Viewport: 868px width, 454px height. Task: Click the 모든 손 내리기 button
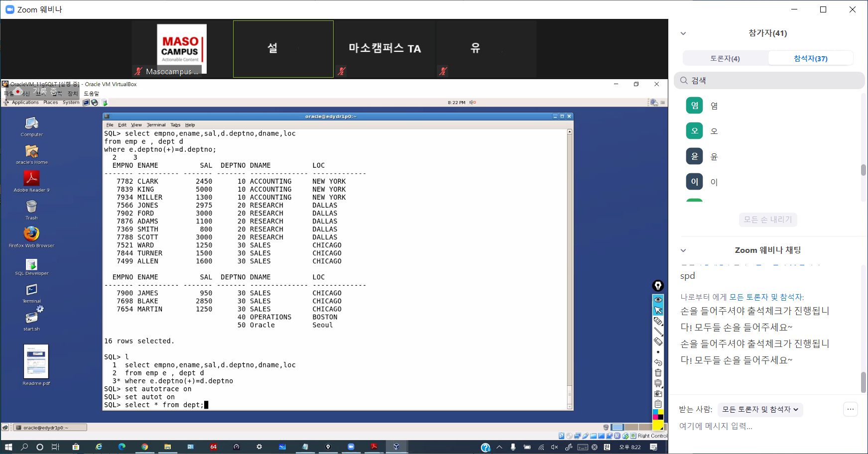767,220
